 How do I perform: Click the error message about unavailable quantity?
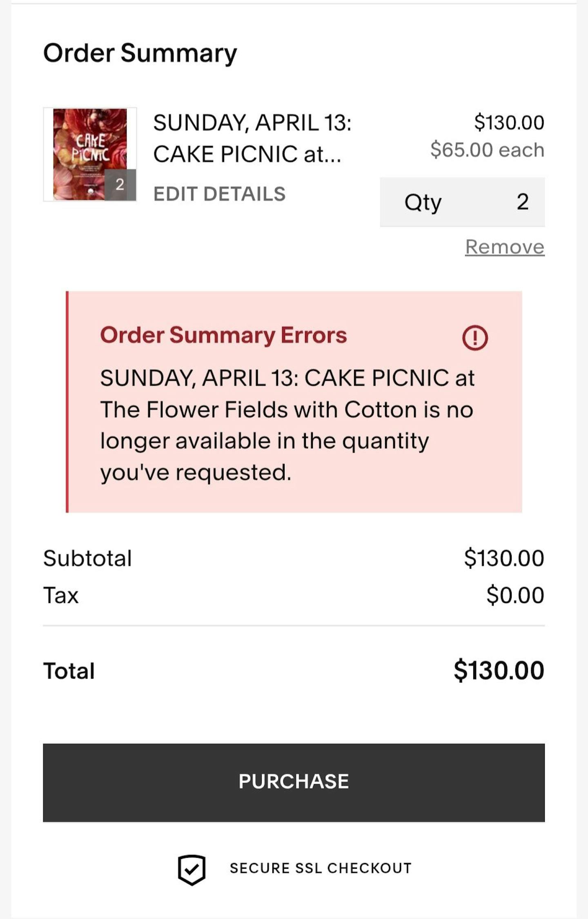pos(287,425)
